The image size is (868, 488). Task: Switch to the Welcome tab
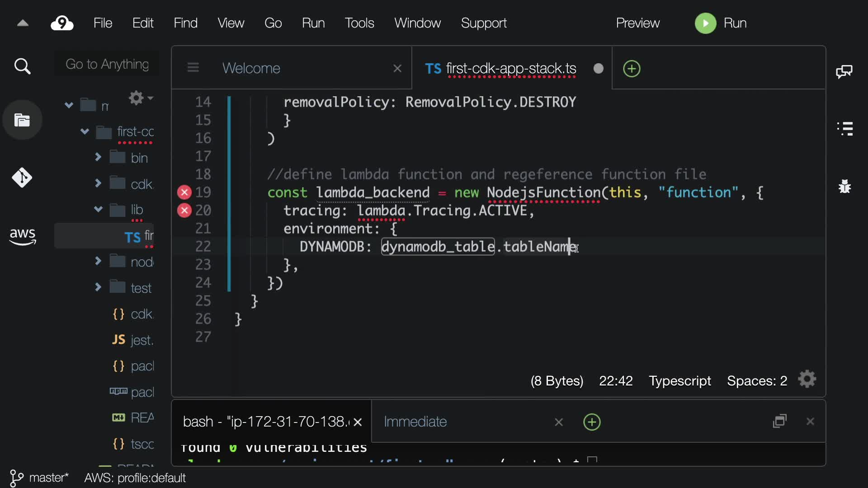[x=251, y=68]
